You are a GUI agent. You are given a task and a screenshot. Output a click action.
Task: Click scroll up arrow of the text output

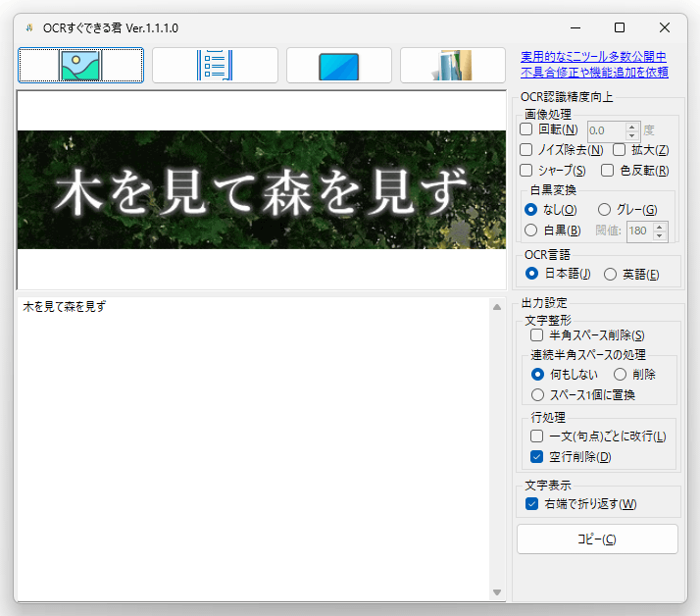click(x=497, y=307)
